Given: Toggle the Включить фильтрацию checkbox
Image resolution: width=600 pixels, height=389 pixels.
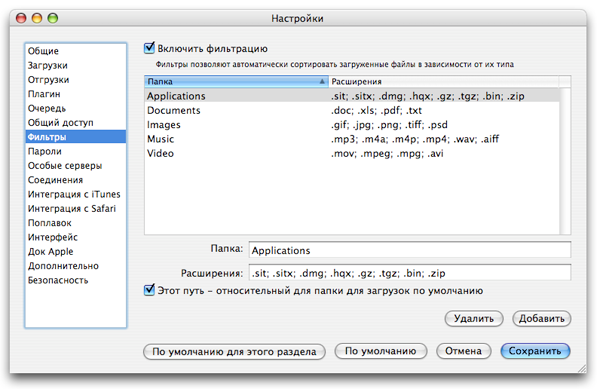Looking at the screenshot, I should [149, 48].
